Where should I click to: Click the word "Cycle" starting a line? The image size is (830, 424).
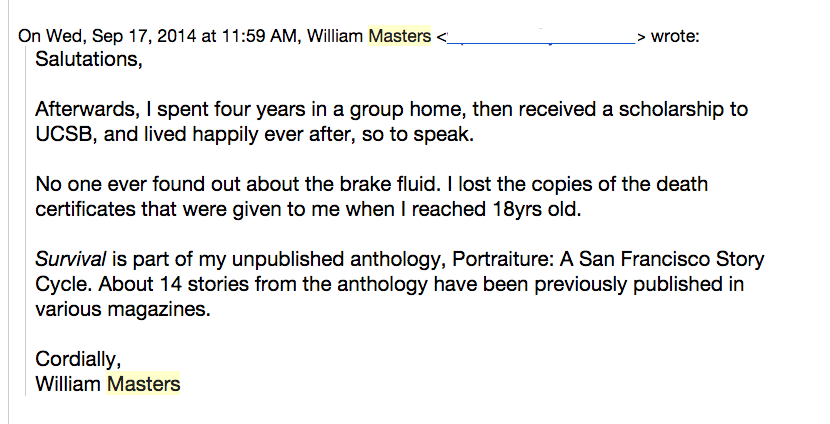(x=58, y=285)
